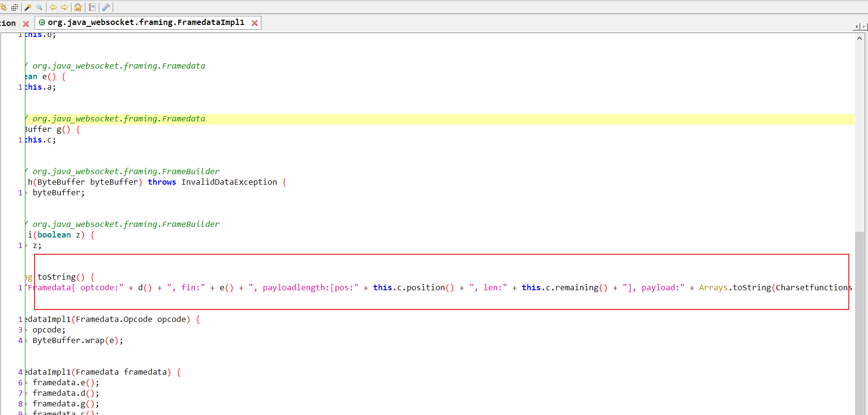Click the 'framedata.e();' line
868x415 pixels.
point(66,382)
